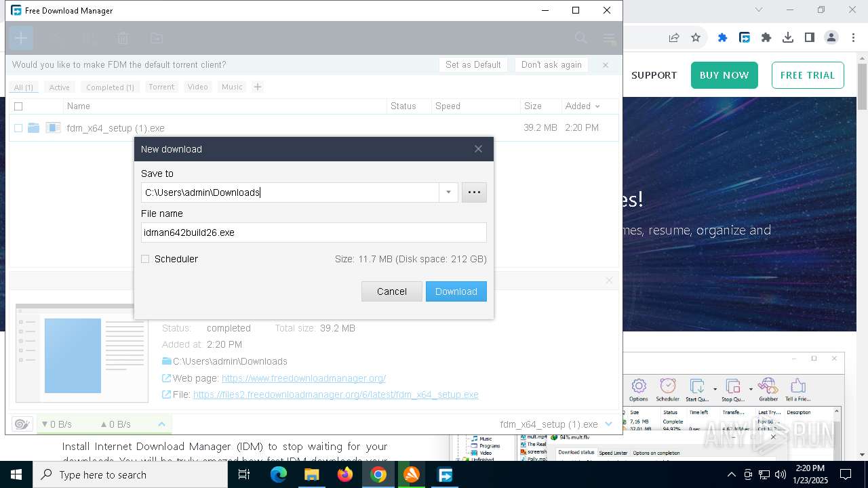Select the Completed (1) filter tab
The width and height of the screenshot is (868, 488).
coord(110,87)
